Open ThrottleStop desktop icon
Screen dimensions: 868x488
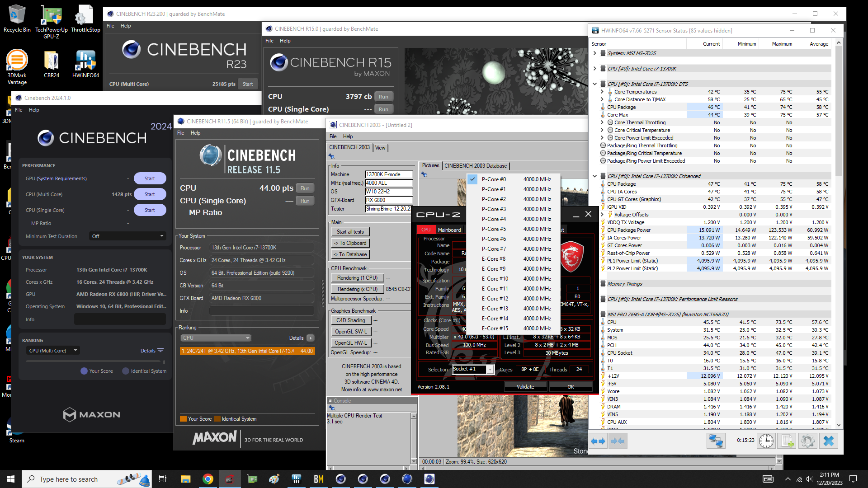pyautogui.click(x=85, y=19)
